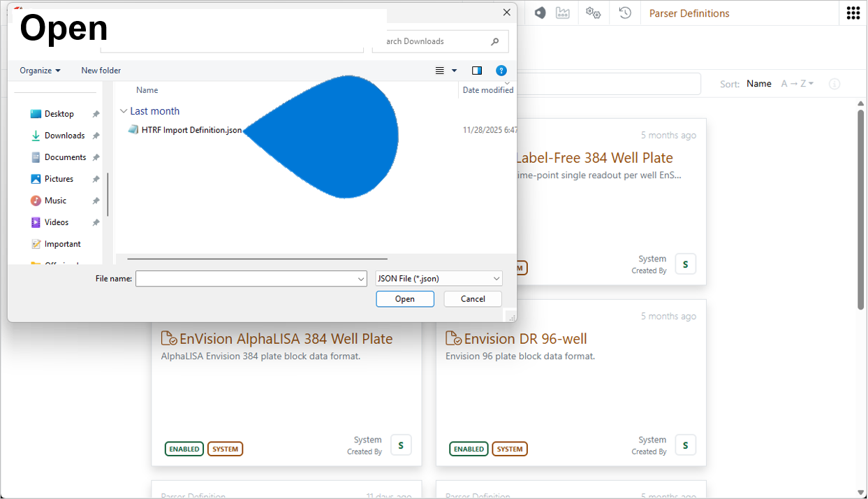
Task: Click the factory icon in header
Action: [x=562, y=13]
